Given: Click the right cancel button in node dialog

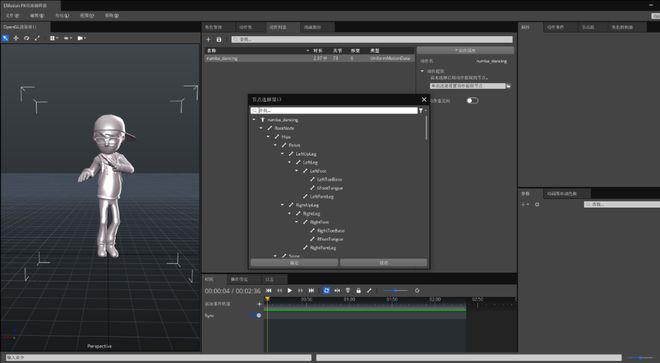Looking at the screenshot, I should 383,262.
